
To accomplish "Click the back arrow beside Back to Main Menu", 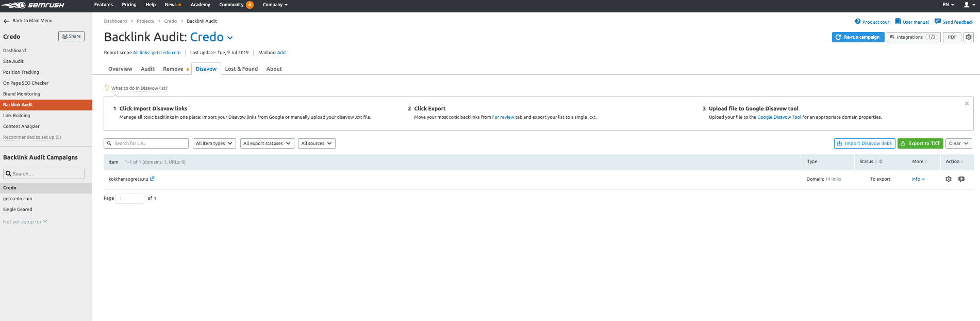I will (6, 21).
